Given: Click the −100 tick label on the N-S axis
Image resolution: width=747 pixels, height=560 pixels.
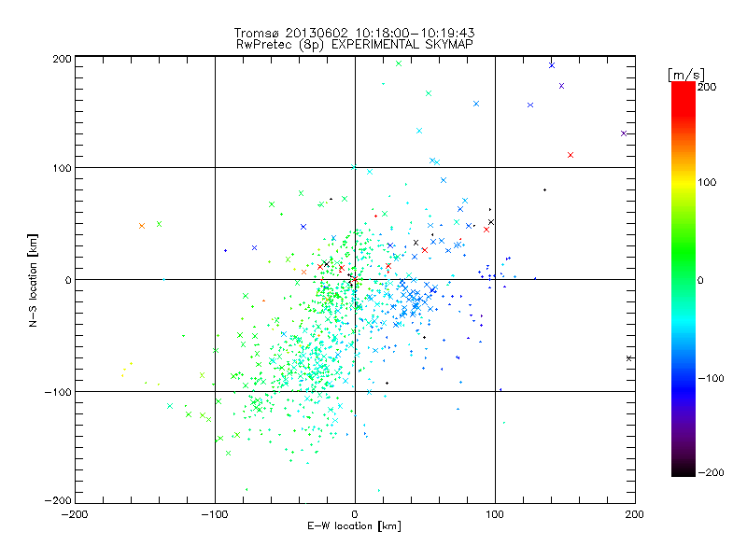Looking at the screenshot, I should [x=58, y=392].
